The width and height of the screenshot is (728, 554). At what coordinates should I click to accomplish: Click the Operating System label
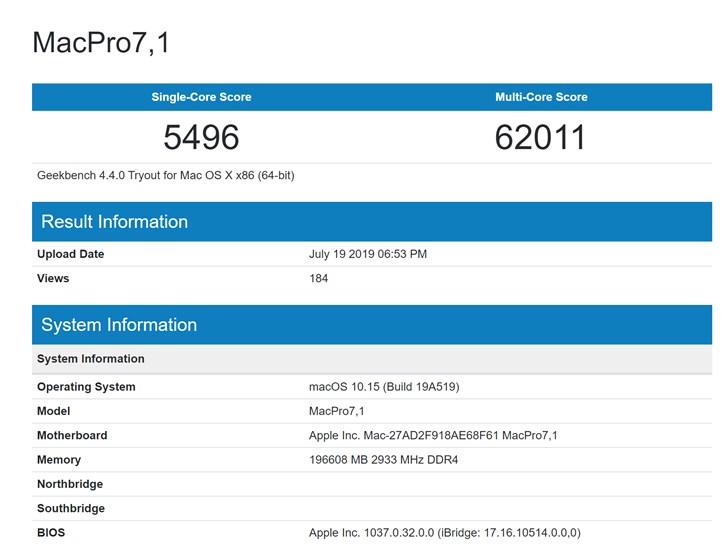(x=86, y=387)
